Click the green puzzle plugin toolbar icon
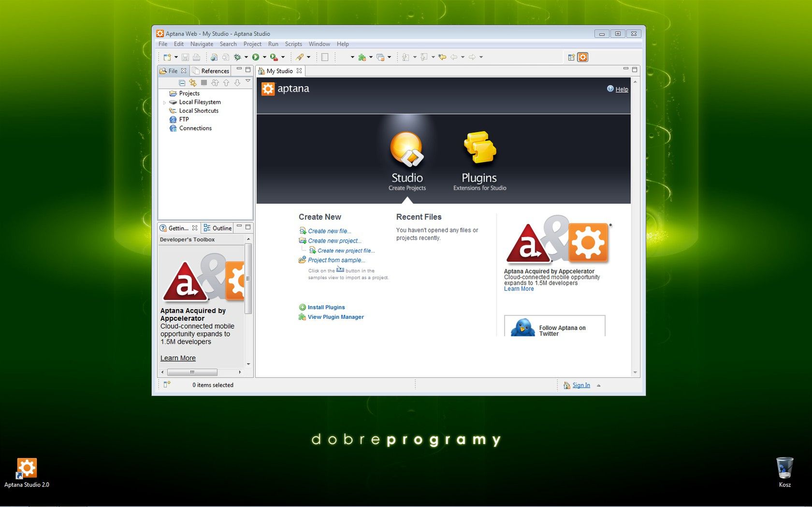 tap(362, 57)
